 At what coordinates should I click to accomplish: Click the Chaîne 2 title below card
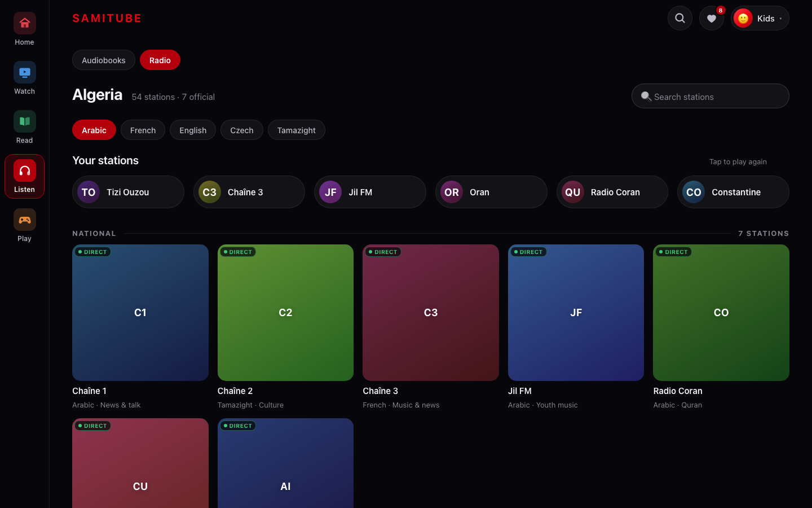[235, 391]
